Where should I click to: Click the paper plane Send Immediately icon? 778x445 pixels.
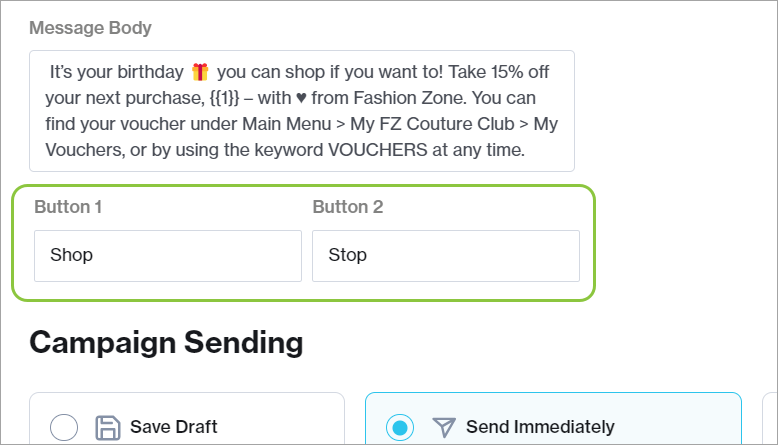coord(444,428)
